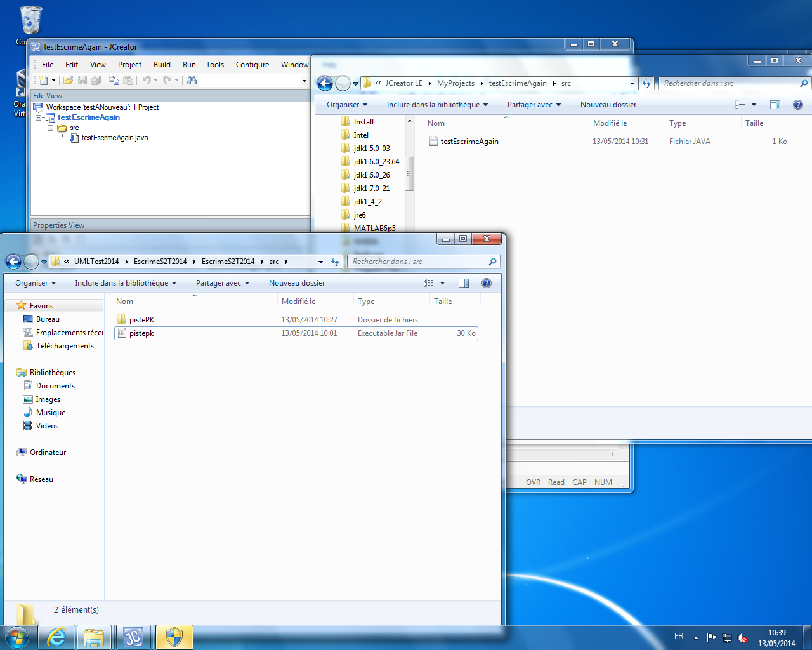Toggle preview pane in the back Explorer window
Screen dimensions: 812x650
click(775, 105)
